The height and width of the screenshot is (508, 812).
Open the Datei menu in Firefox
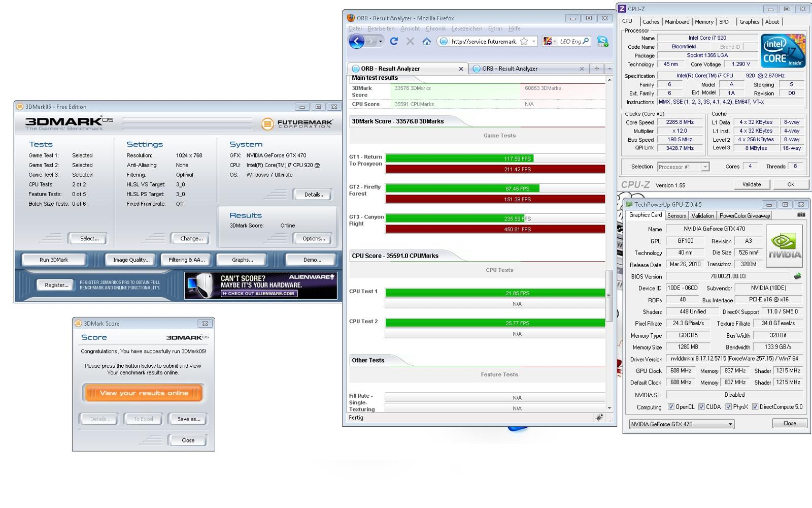[355, 28]
